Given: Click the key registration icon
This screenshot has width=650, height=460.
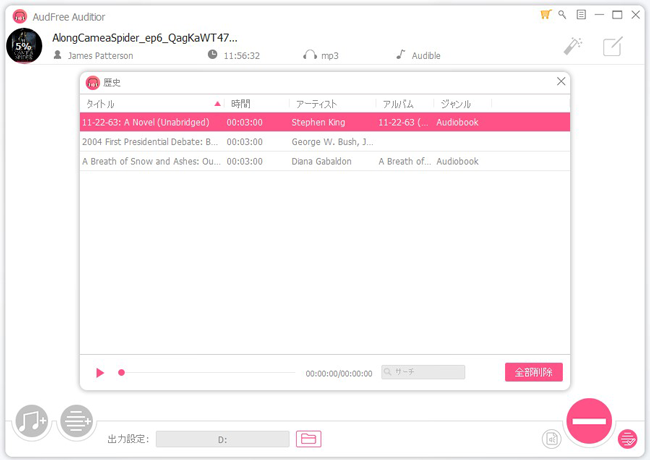Looking at the screenshot, I should [562, 15].
